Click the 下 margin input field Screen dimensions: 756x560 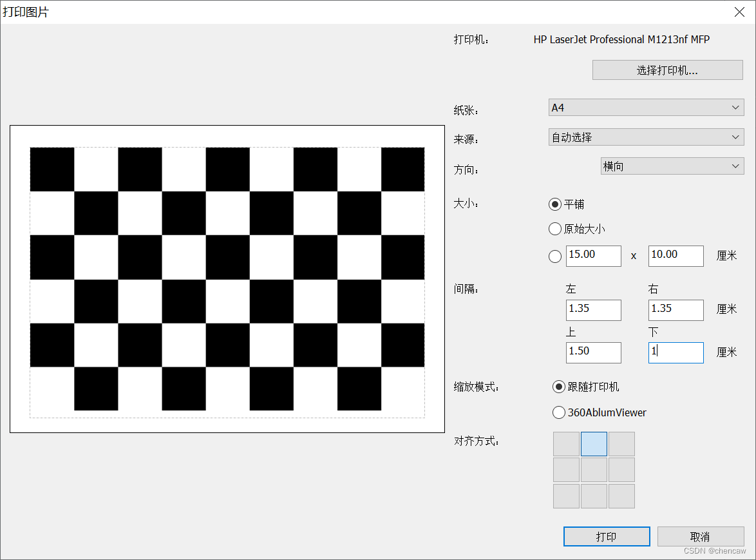[676, 352]
